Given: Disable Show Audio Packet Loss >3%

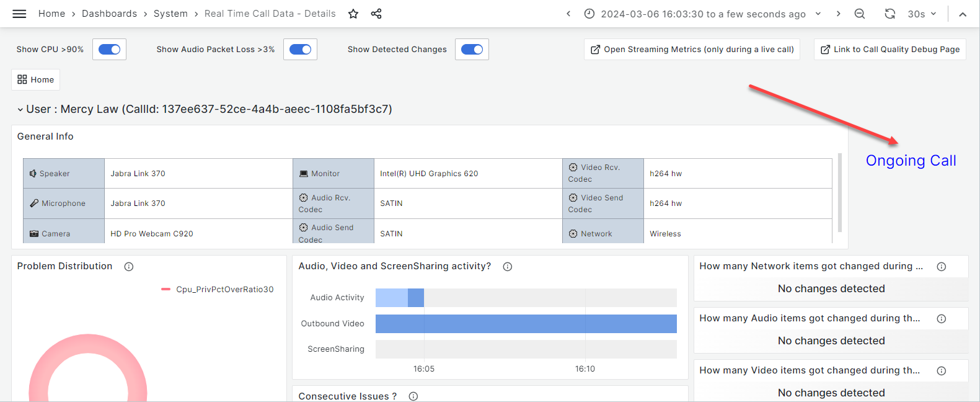Looking at the screenshot, I should click(301, 50).
